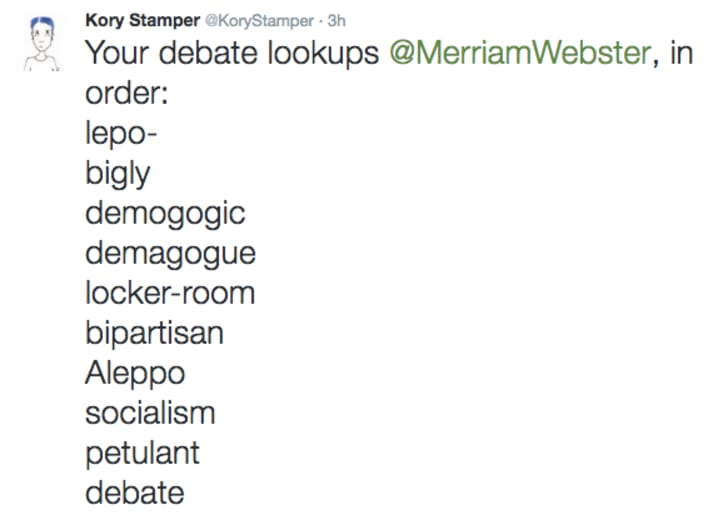This screenshot has width=728, height=525.
Task: Select the 'bipartisan' lookup line
Action: click(x=155, y=334)
